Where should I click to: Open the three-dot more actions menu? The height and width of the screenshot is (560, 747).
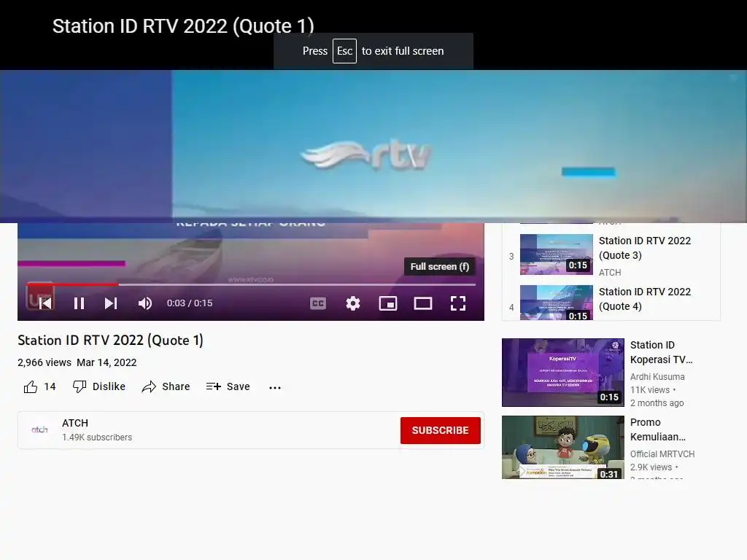[275, 388]
